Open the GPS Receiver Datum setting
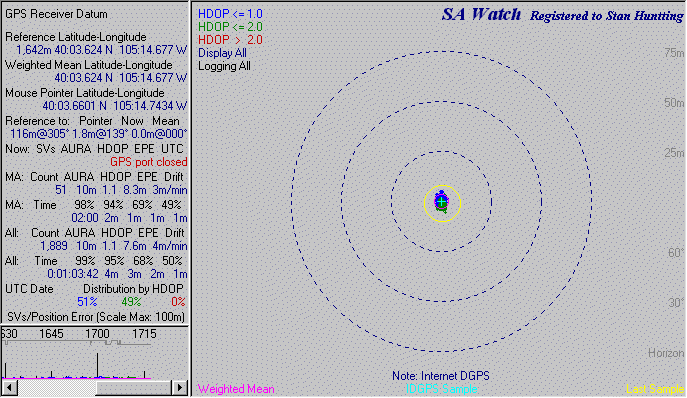Viewport: 687px width, 398px height. (x=56, y=14)
